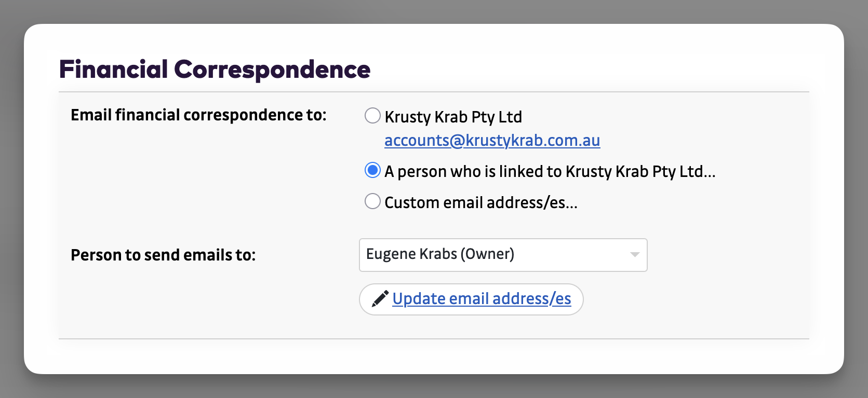Click the Update email address/es link

pos(482,299)
